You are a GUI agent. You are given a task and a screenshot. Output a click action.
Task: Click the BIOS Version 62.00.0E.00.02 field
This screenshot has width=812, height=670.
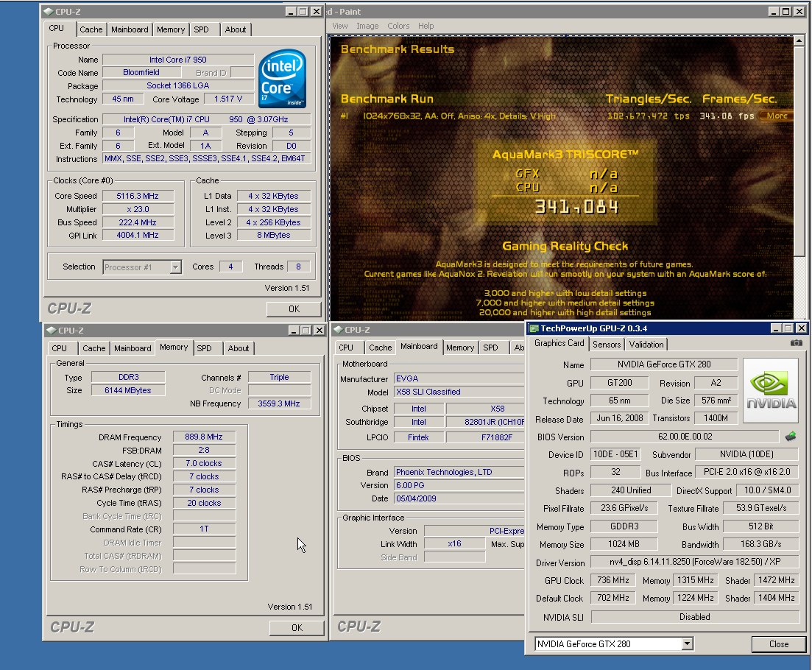click(685, 437)
